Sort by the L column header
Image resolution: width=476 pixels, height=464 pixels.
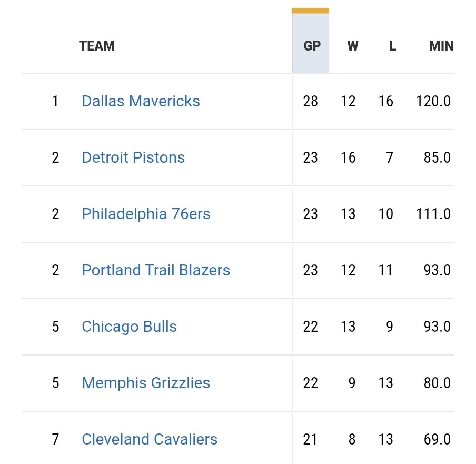click(392, 46)
